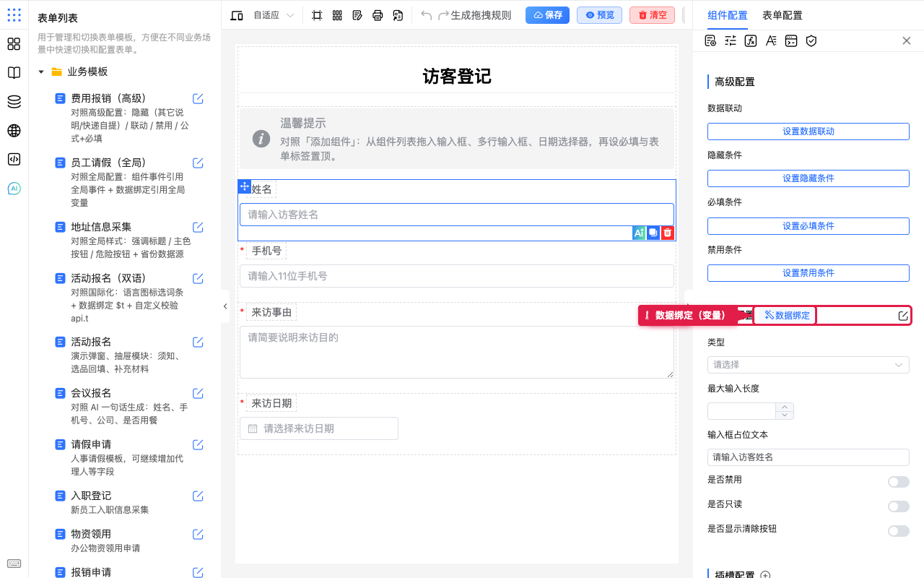
Task: Click the 设置隐藏条件 button
Action: click(x=808, y=178)
